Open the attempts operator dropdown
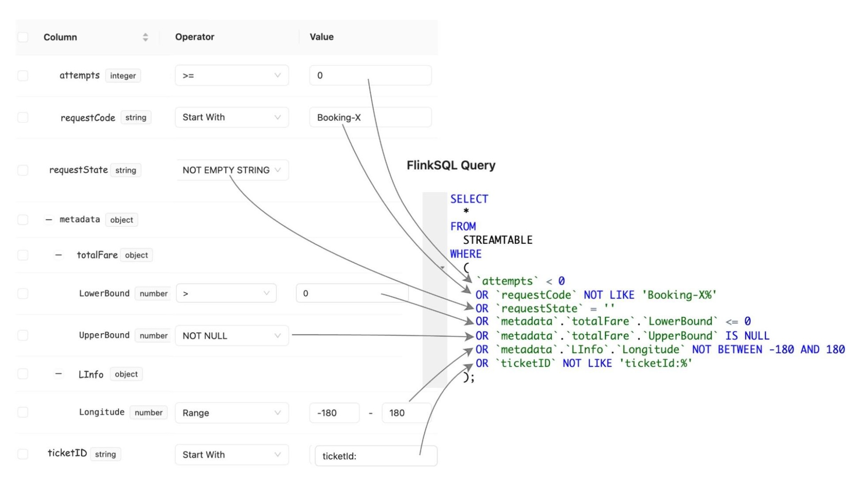 coord(232,76)
